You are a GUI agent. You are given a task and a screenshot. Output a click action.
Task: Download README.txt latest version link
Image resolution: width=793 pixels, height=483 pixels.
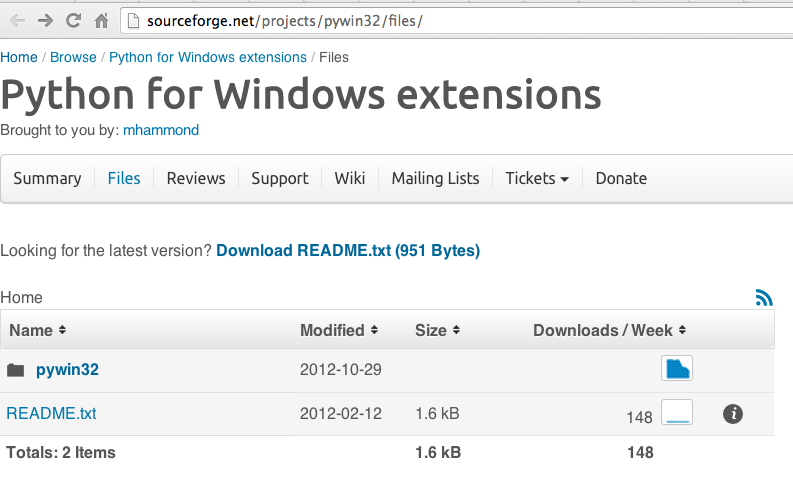pyautogui.click(x=348, y=251)
